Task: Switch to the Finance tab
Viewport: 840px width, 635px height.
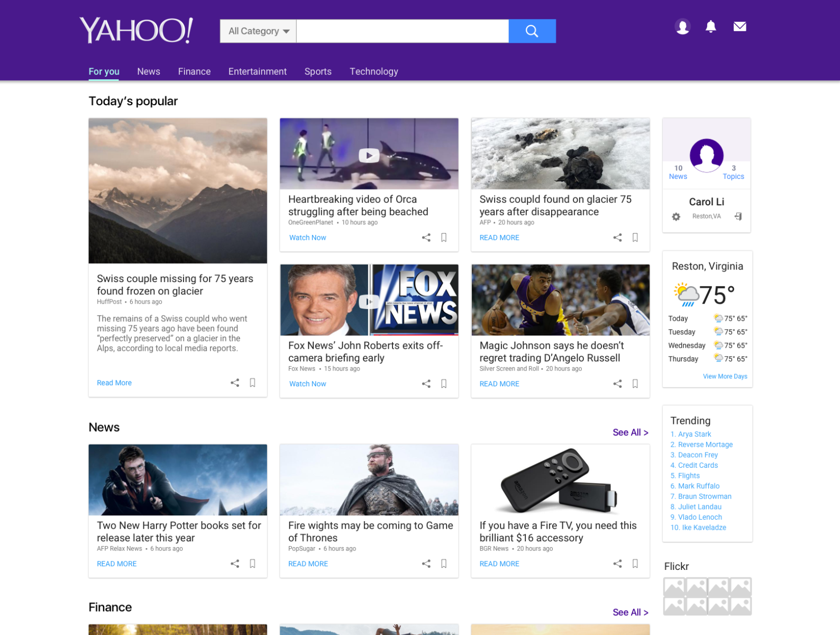Action: [194, 71]
